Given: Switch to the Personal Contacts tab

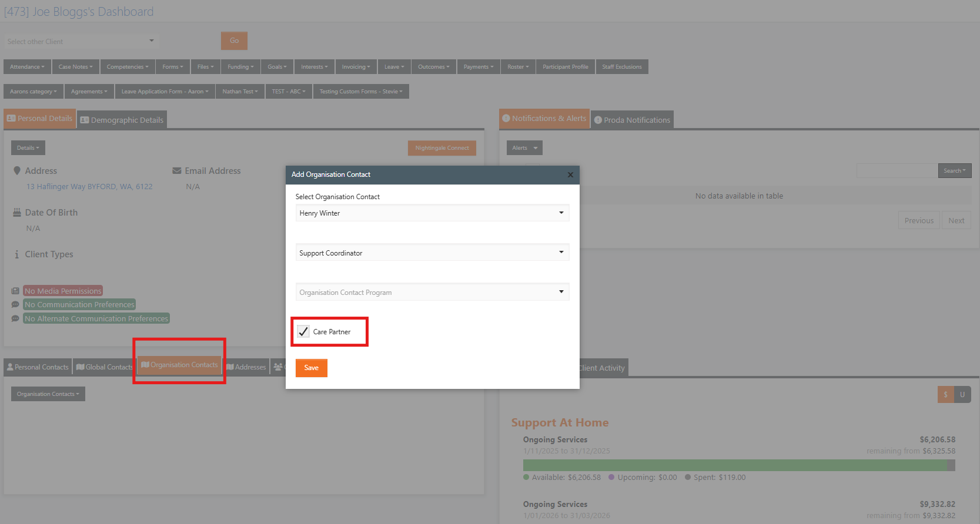Looking at the screenshot, I should pyautogui.click(x=38, y=367).
